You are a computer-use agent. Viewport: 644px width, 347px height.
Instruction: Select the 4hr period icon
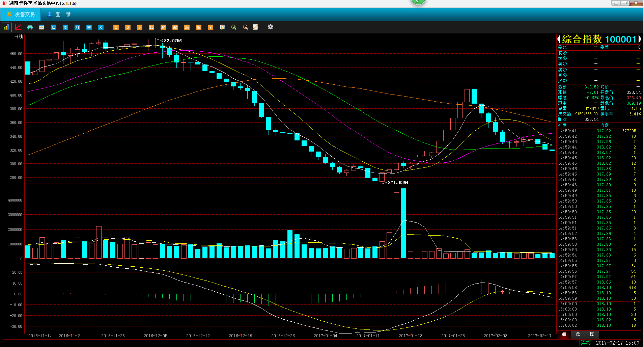(x=199, y=27)
